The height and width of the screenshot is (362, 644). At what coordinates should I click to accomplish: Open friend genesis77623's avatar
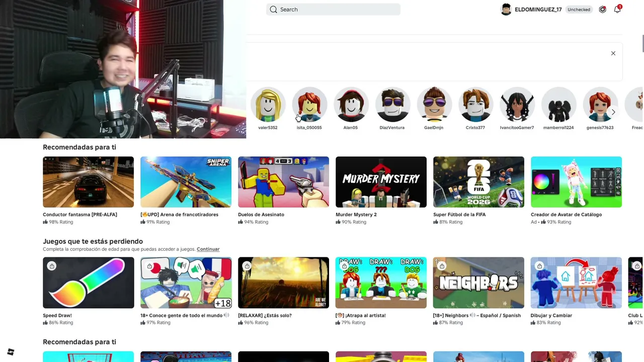600,105
